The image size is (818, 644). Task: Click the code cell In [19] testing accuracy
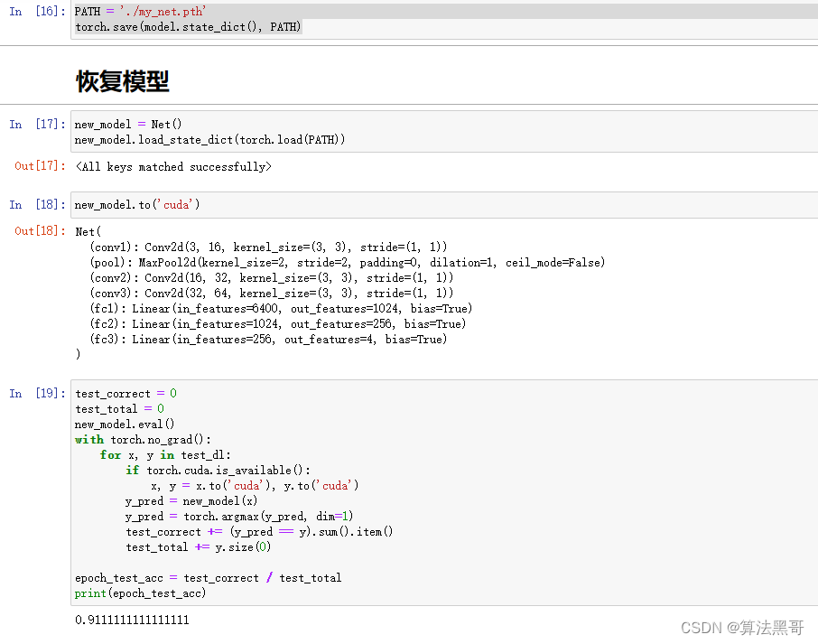pos(444,492)
